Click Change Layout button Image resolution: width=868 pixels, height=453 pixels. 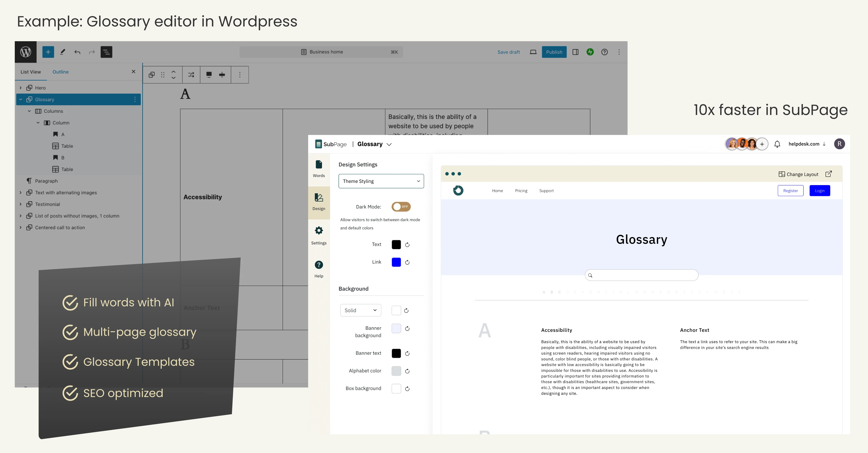[798, 174]
